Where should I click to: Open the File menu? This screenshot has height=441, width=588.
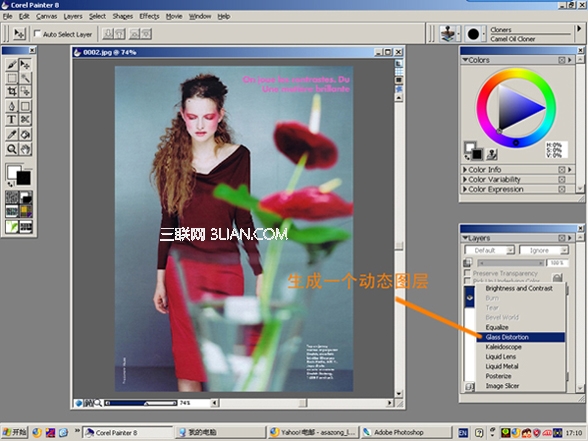(x=8, y=16)
